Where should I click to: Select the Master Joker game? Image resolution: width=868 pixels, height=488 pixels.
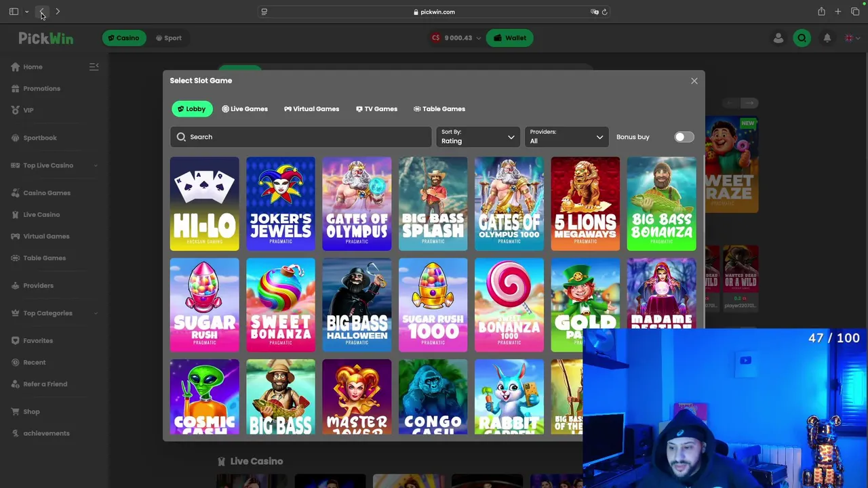point(357,397)
